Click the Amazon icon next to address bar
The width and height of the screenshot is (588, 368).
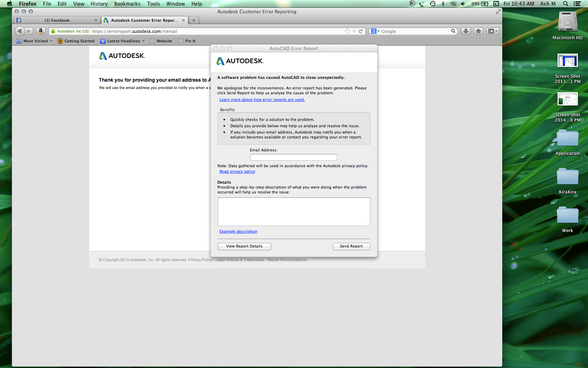click(41, 31)
